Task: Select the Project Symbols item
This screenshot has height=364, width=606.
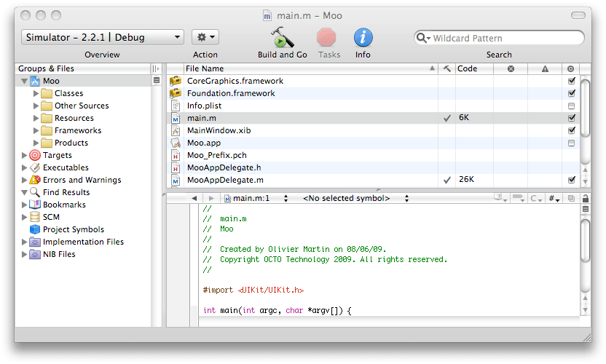Action: [x=73, y=229]
